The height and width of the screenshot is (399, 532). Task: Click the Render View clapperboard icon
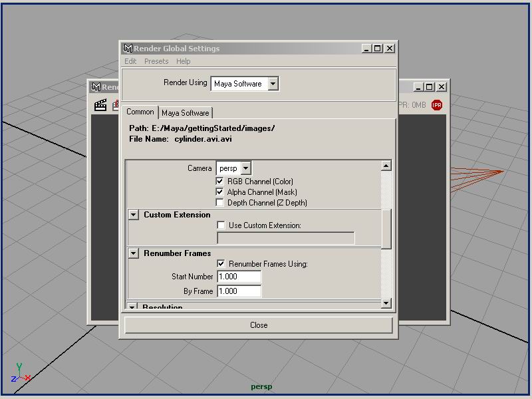pyautogui.click(x=100, y=105)
